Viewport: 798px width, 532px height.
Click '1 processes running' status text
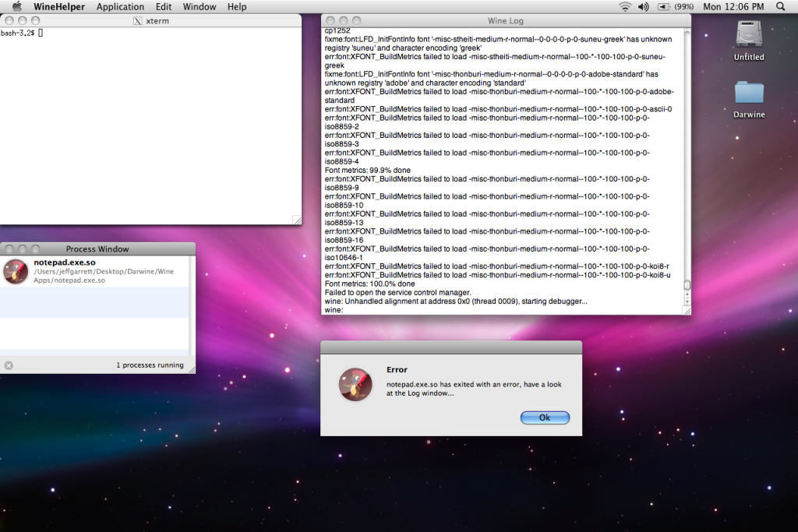(150, 365)
